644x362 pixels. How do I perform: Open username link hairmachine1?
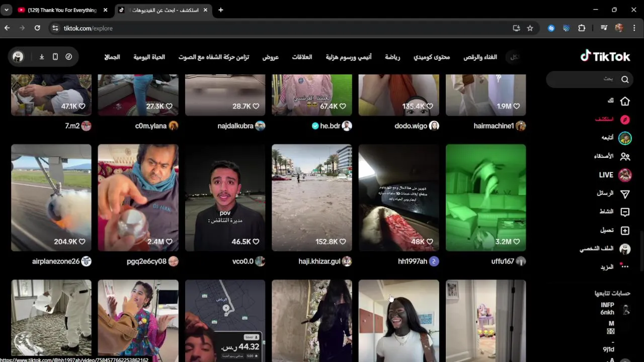[493, 126]
